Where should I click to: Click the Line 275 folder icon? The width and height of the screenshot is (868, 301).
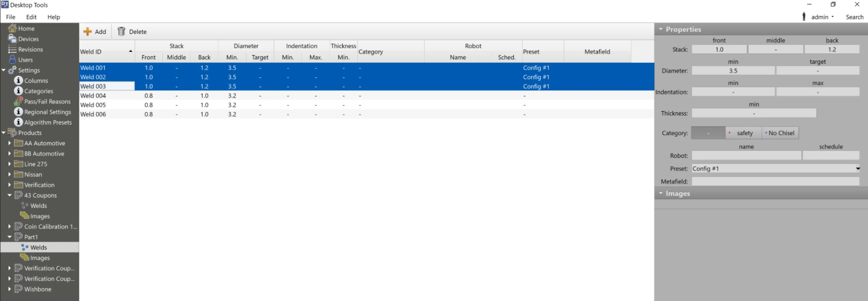point(19,164)
